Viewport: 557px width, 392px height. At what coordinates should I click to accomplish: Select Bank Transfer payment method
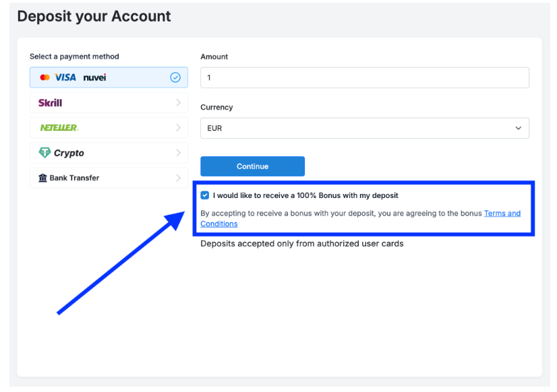(x=109, y=178)
